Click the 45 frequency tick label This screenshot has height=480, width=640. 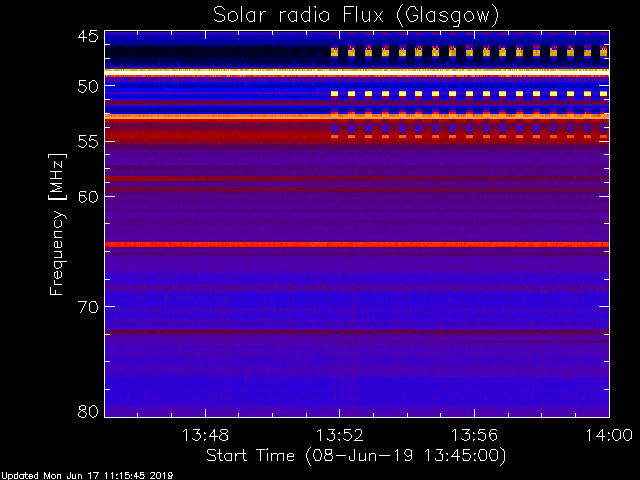pos(88,36)
